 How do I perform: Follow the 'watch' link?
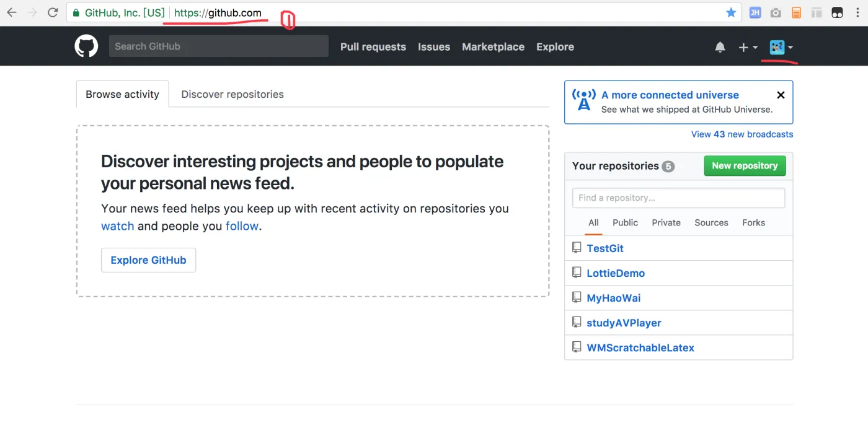coord(118,226)
